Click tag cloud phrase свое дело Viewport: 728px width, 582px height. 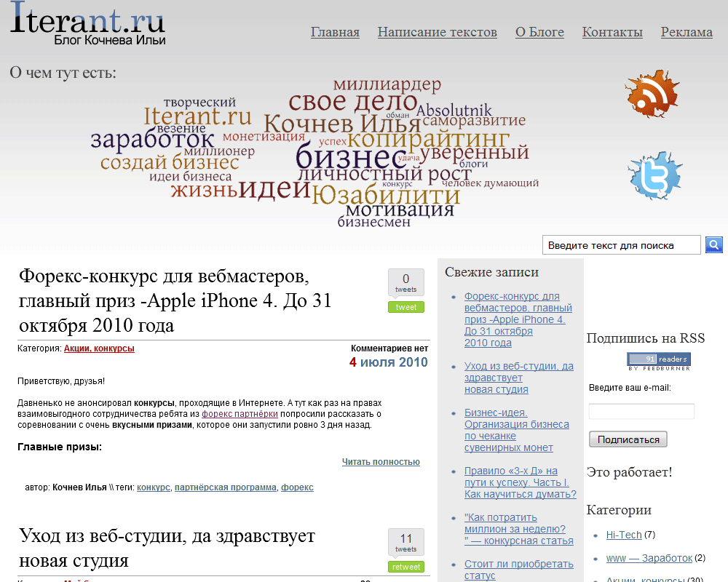click(x=353, y=102)
